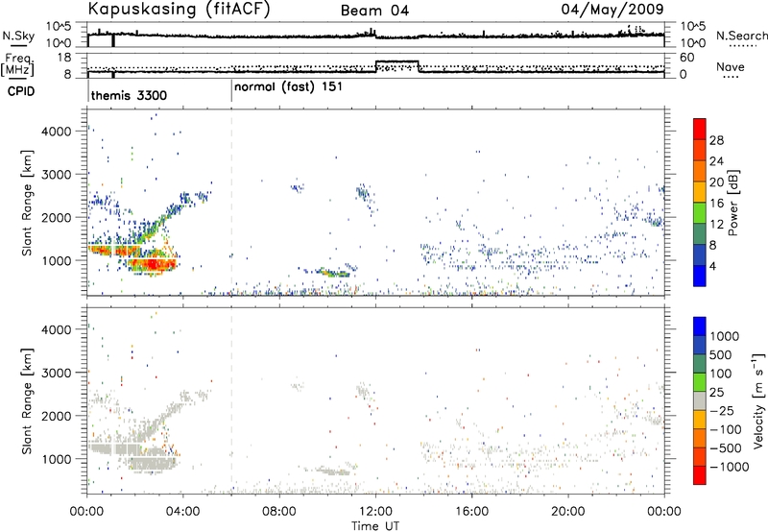Click the 'Power [dB]' colorbar label
Screen dimensions: 768x532
pyautogui.click(x=732, y=203)
